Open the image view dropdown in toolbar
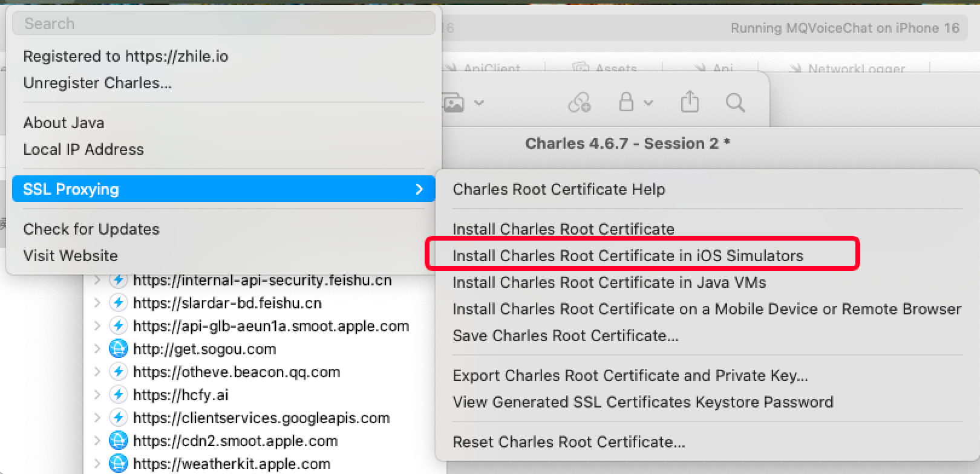Image resolution: width=980 pixels, height=474 pixels. pos(463,103)
